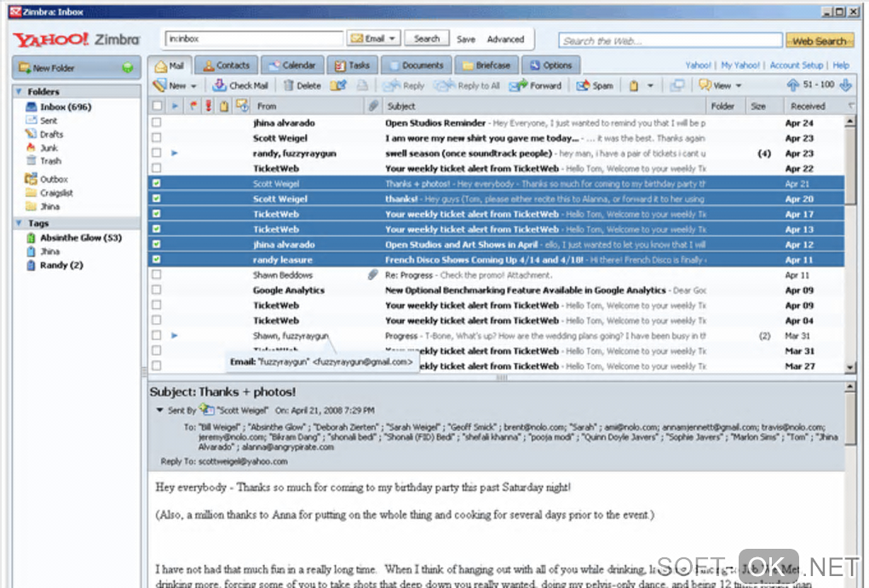The width and height of the screenshot is (869, 588).
Task: Sort by flag column header icon
Action: point(193,106)
